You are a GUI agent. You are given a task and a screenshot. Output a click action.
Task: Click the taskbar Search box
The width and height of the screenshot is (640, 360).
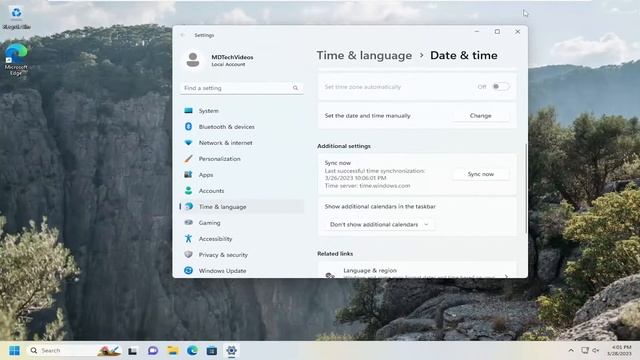point(74,351)
